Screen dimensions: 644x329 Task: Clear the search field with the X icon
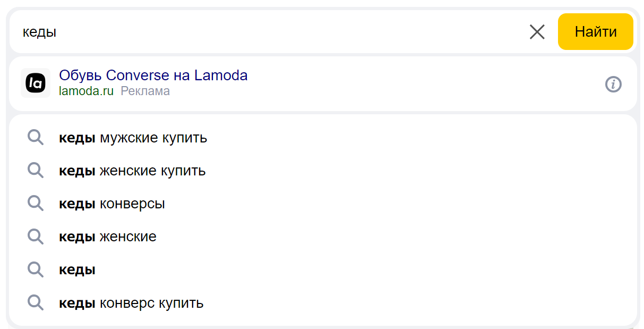(537, 32)
